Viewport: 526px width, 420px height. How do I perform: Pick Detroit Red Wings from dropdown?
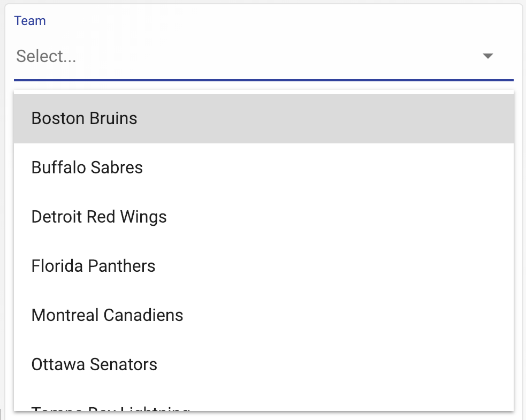(99, 217)
